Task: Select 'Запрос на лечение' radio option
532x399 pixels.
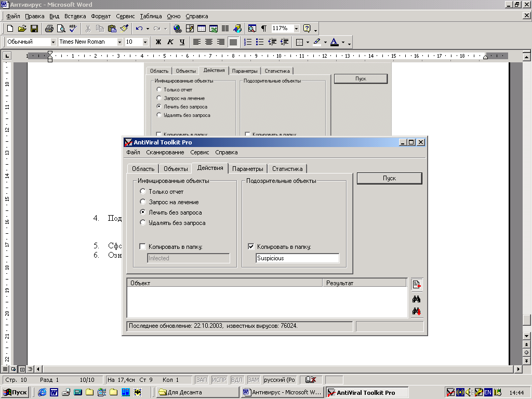Action: (143, 202)
